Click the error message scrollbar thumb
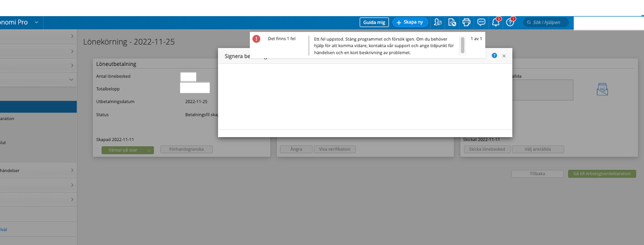644x245 pixels. click(x=463, y=45)
